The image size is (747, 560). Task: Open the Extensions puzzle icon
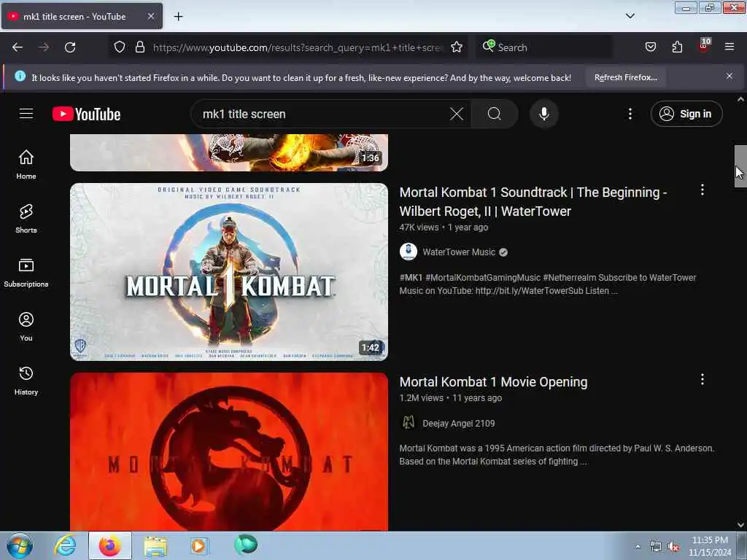click(x=677, y=47)
